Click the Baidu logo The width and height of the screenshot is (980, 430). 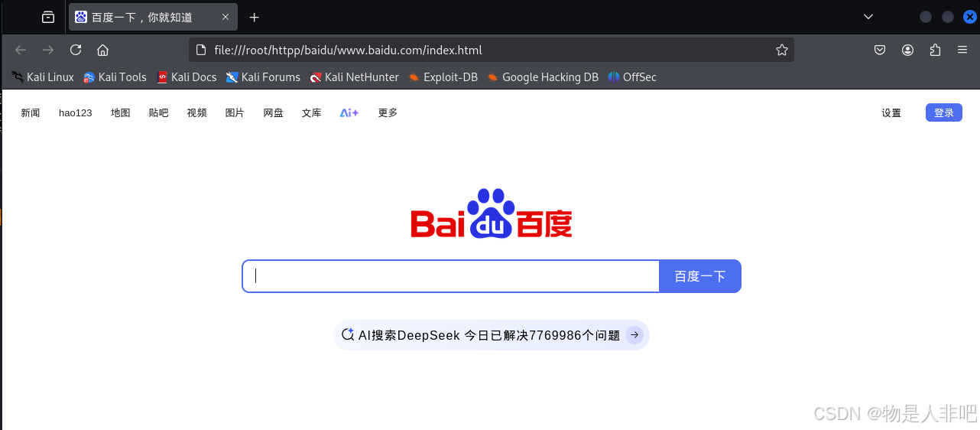click(492, 213)
